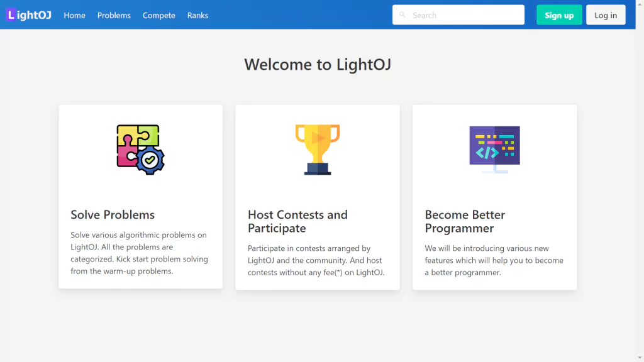The width and height of the screenshot is (644, 362).
Task: View the Ranks page
Action: pos(197,15)
